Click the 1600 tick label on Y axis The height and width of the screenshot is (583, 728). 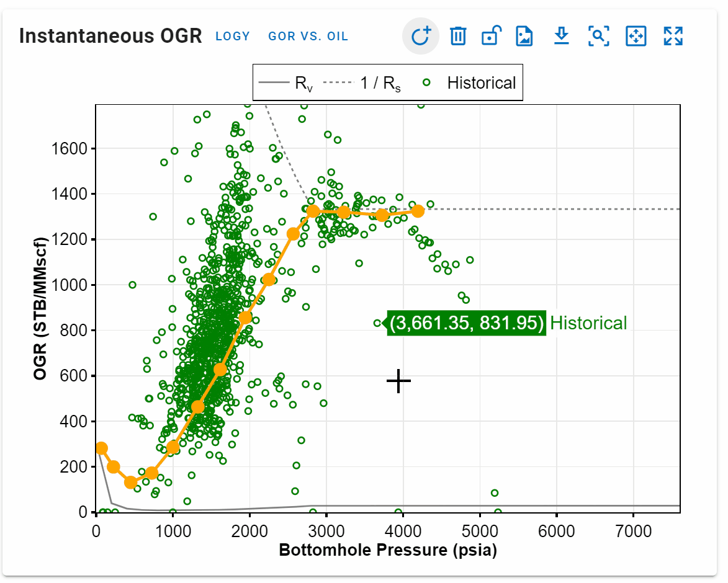click(69, 149)
